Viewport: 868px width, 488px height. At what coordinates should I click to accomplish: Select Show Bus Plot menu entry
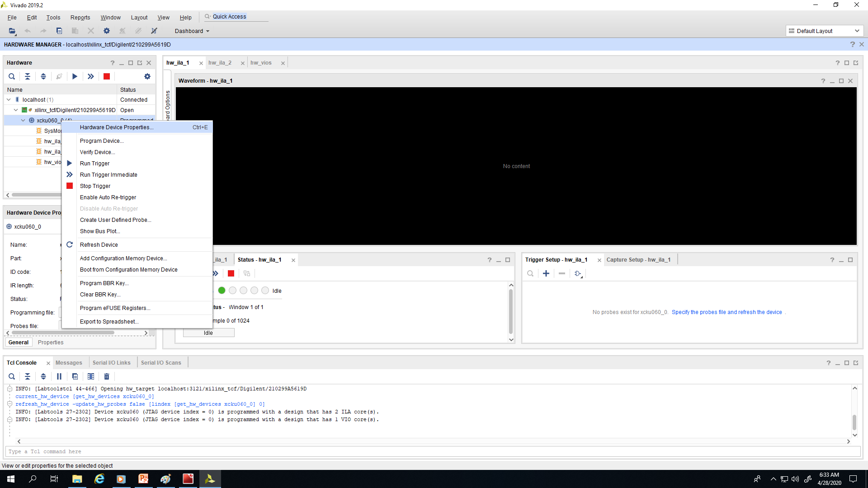tap(137, 231)
